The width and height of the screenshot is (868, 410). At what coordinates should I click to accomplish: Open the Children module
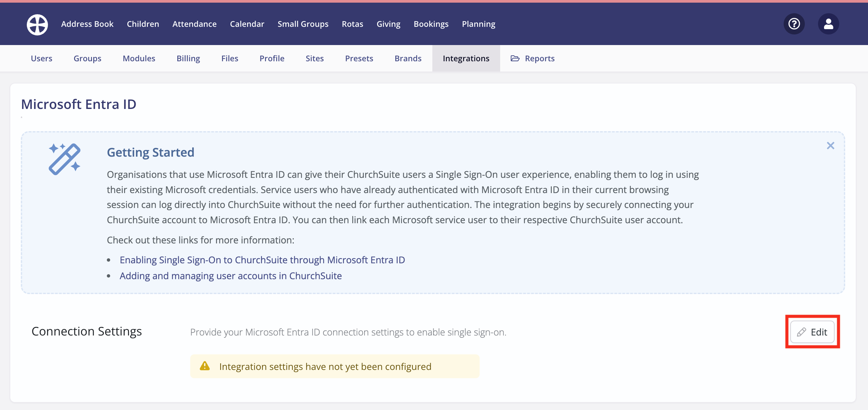(x=143, y=24)
